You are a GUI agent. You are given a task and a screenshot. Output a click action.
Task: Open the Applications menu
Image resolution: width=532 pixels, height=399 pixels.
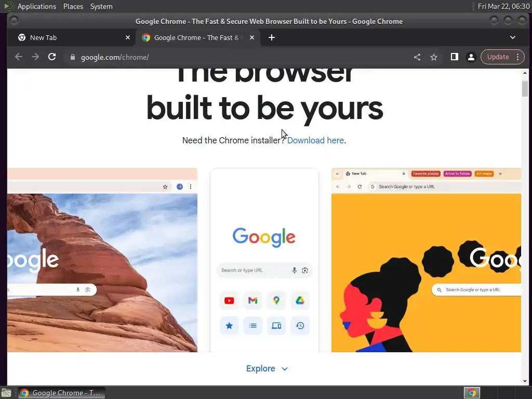tap(37, 6)
